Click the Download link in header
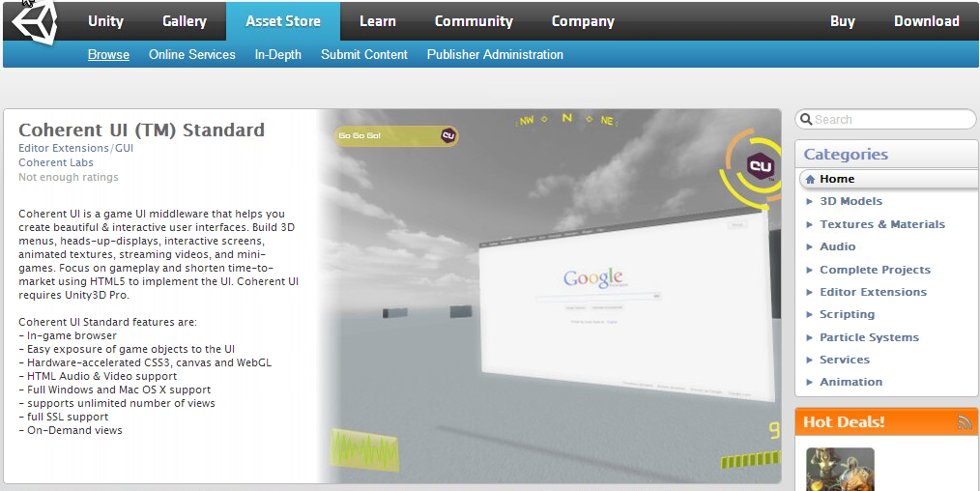980x491 pixels. [x=926, y=21]
